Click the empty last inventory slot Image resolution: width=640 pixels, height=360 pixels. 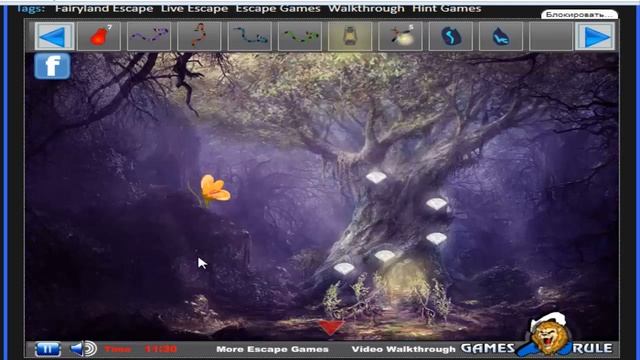[x=551, y=36]
